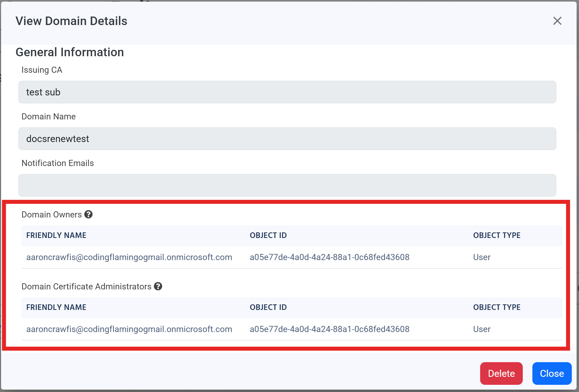The image size is (579, 392).
Task: Click the Object ID in the administrators row
Action: coord(329,329)
